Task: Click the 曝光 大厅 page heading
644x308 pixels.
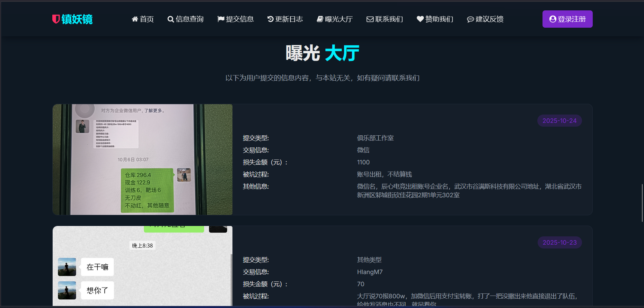Action: [322, 53]
